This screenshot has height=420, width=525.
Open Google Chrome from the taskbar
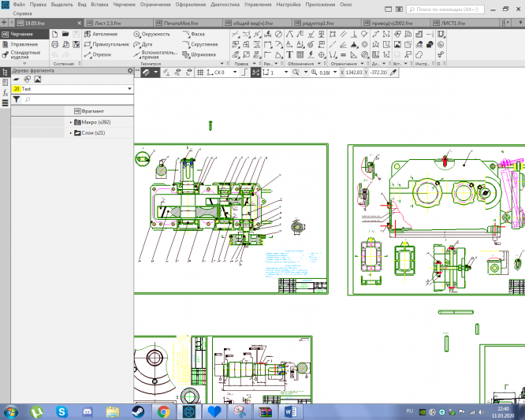163,411
